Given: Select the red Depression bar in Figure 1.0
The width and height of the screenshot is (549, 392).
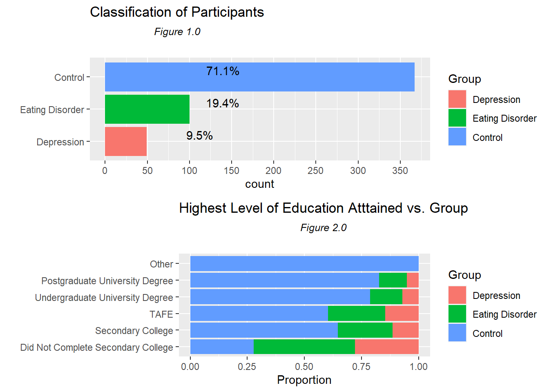Looking at the screenshot, I should coord(126,141).
